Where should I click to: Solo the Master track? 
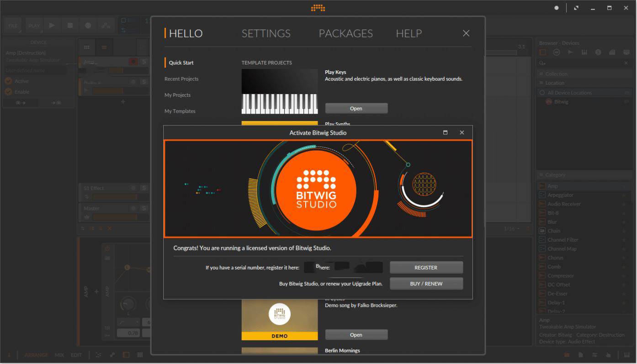click(x=143, y=208)
